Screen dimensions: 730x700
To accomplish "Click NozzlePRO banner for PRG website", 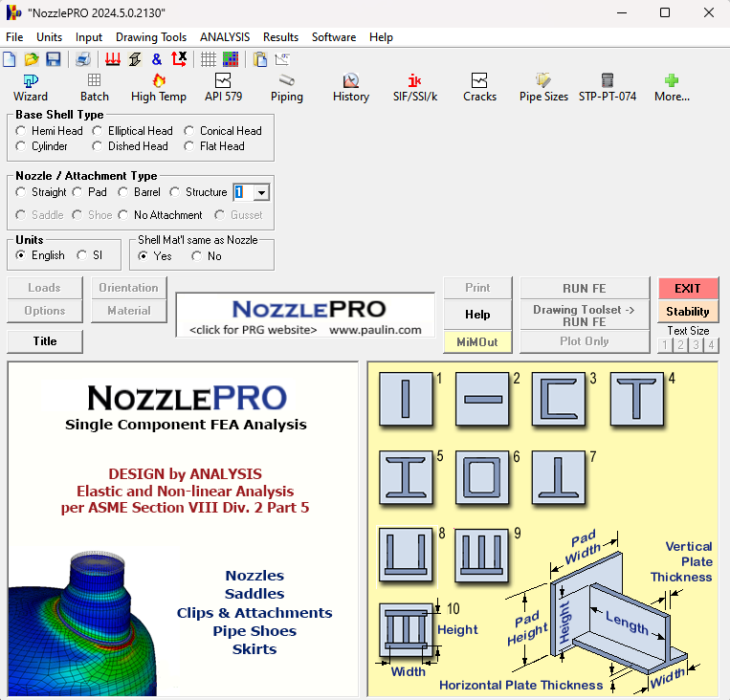I will tap(305, 315).
